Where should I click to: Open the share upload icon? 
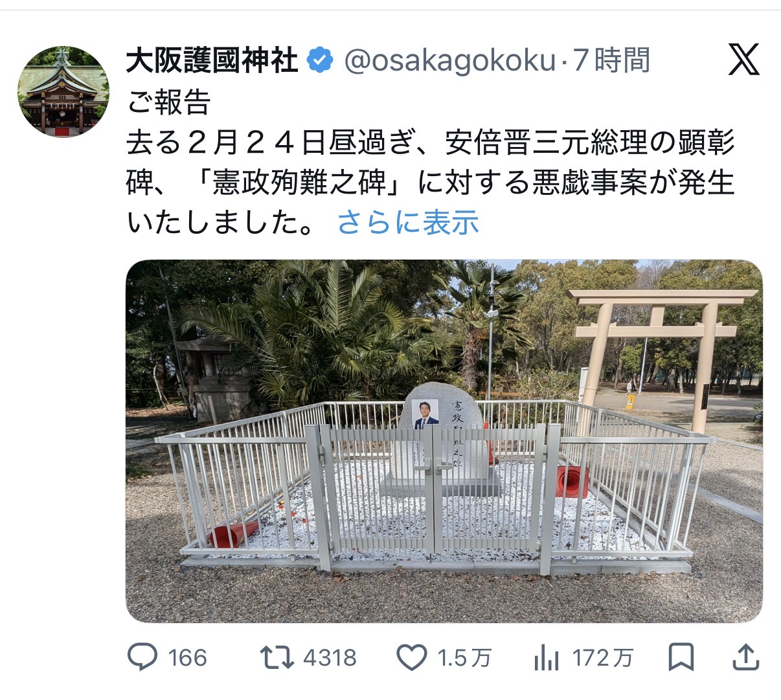coord(745,657)
